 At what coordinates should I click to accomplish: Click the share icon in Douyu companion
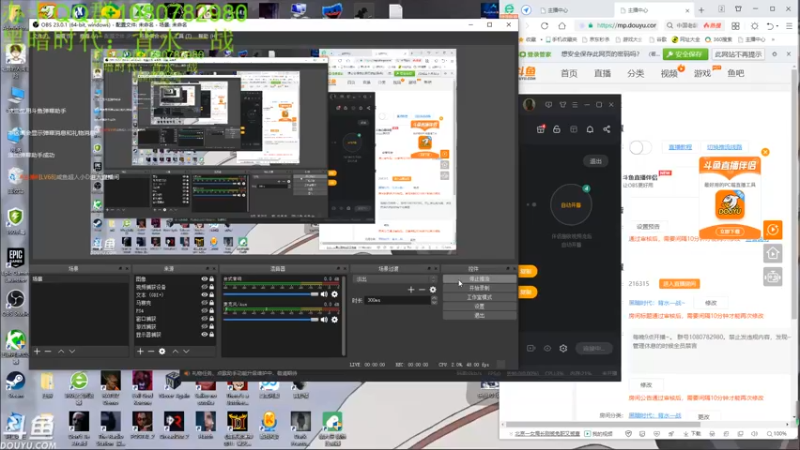pyautogui.click(x=607, y=130)
